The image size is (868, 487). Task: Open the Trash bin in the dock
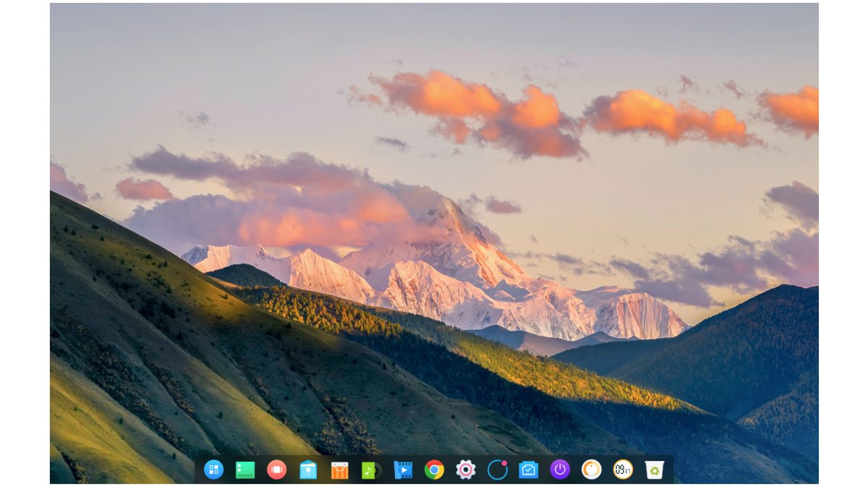click(655, 470)
